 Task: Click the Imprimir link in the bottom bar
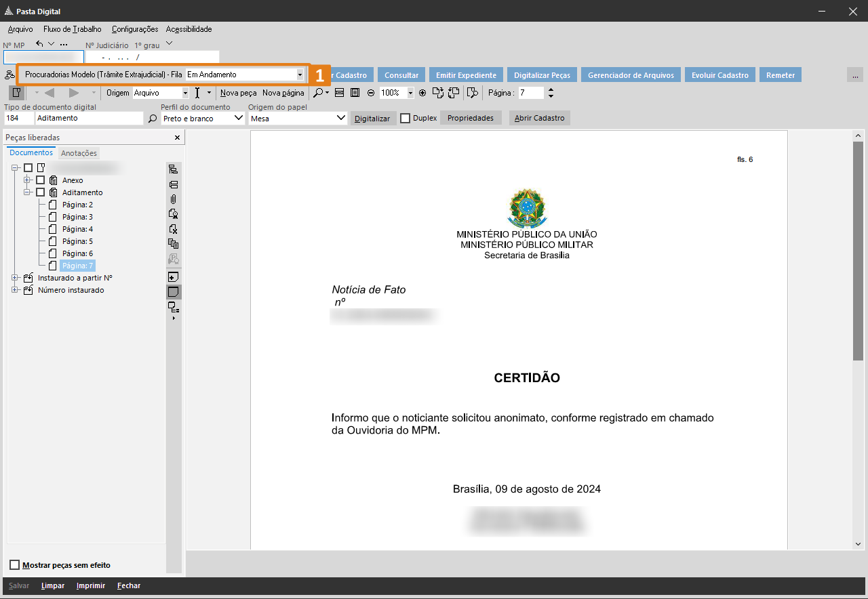point(90,585)
